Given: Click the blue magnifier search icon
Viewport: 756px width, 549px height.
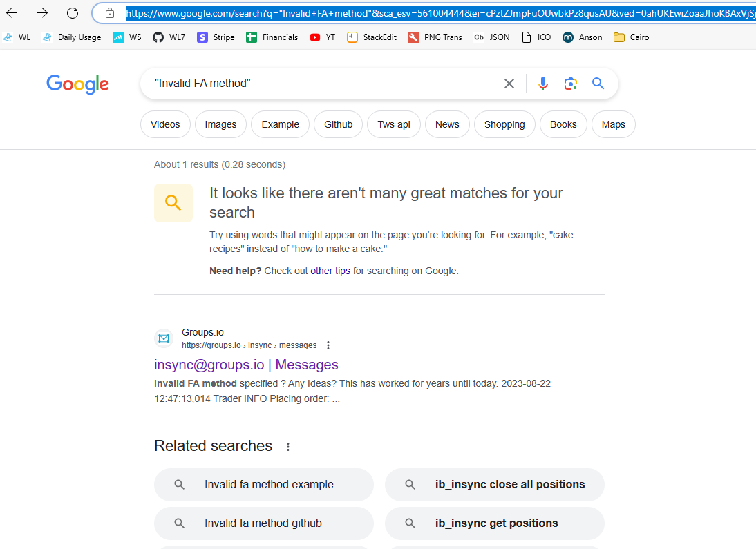Looking at the screenshot, I should [x=598, y=84].
